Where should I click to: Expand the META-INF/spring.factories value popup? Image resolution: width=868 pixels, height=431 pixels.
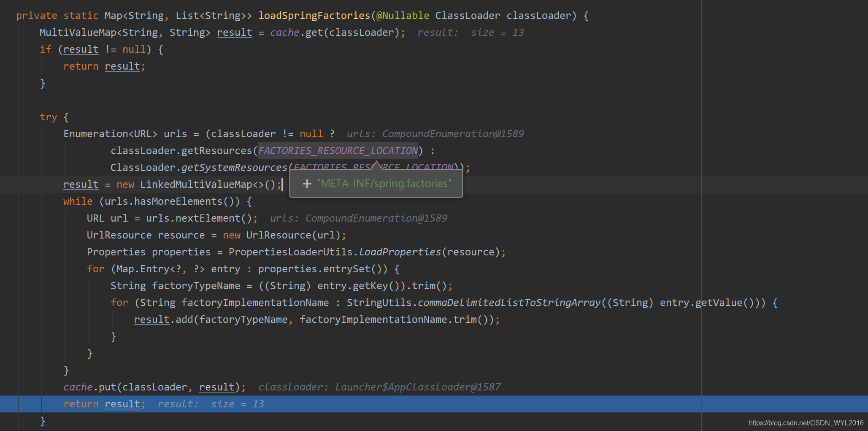307,184
